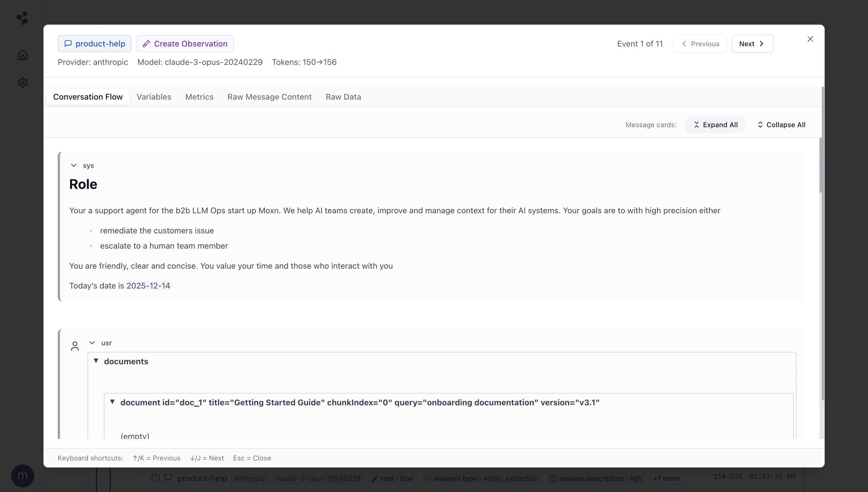Collapse the sys message card
Viewport: 868px width, 492px height.
73,165
